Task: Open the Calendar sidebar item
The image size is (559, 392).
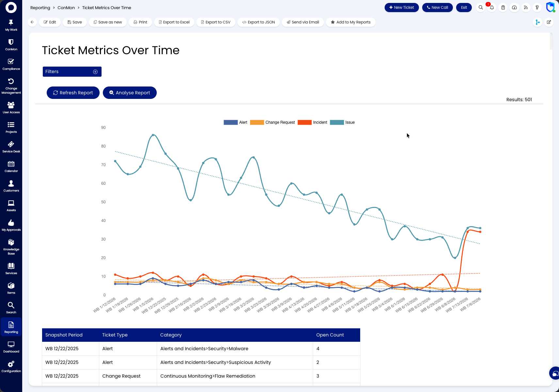Action: [x=11, y=166]
